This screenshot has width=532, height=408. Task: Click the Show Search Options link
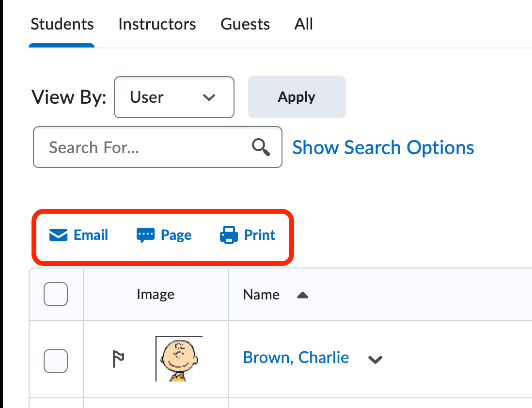pos(383,147)
